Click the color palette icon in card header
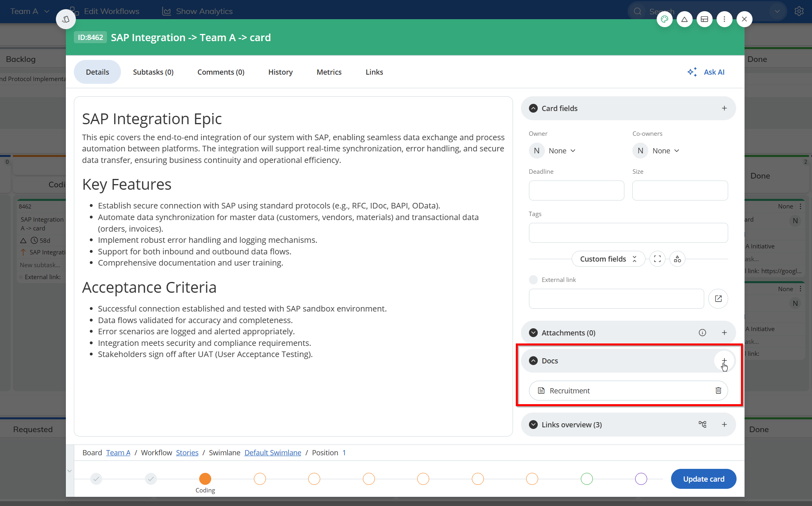This screenshot has width=812, height=506. point(664,19)
